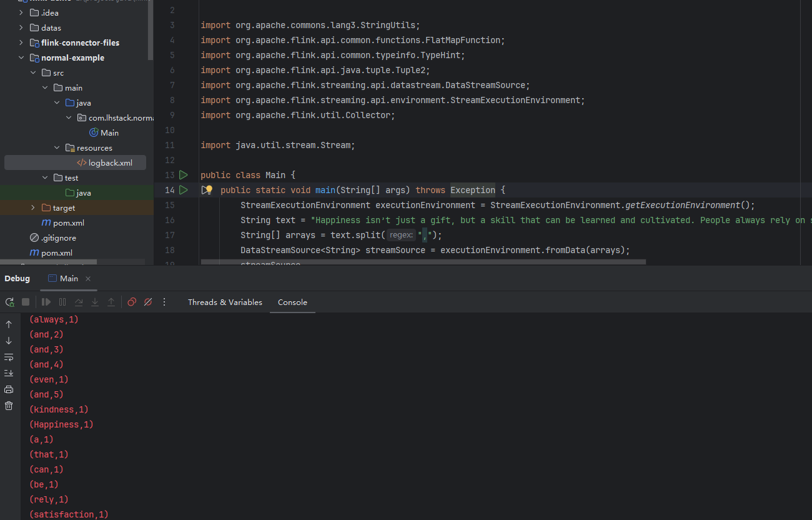The width and height of the screenshot is (812, 520).
Task: Click scroll-to-end console icon
Action: pyautogui.click(x=9, y=373)
